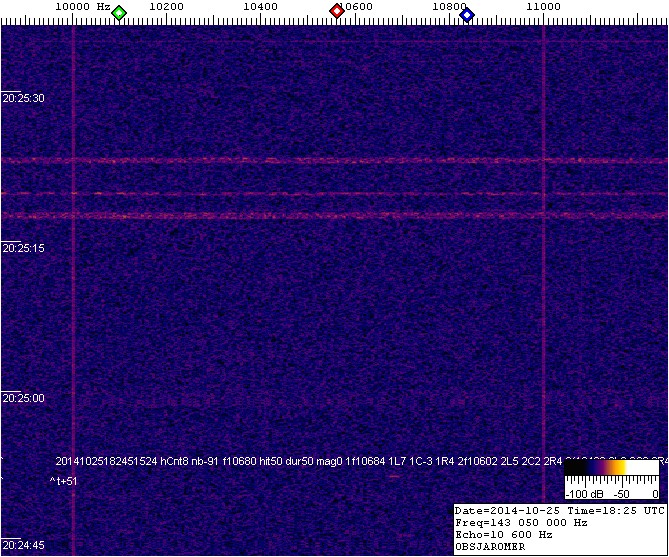Click the 0 dB end of scale
This screenshot has height=557, width=669.
pyautogui.click(x=655, y=494)
